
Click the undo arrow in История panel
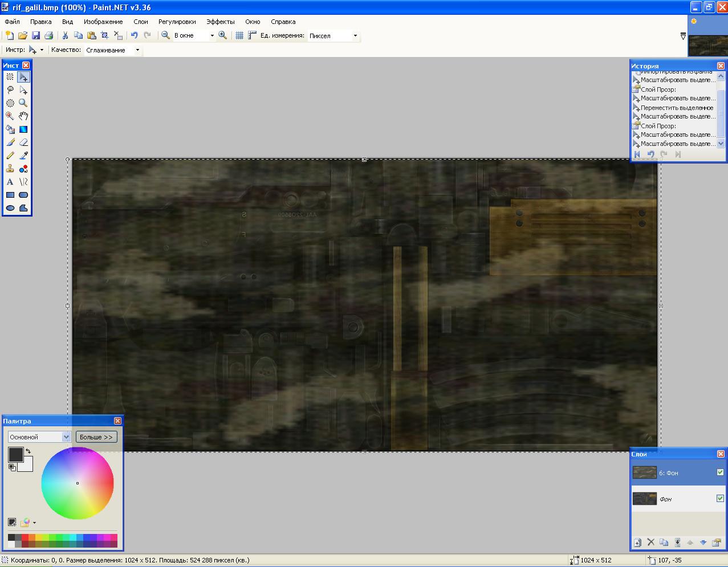650,154
